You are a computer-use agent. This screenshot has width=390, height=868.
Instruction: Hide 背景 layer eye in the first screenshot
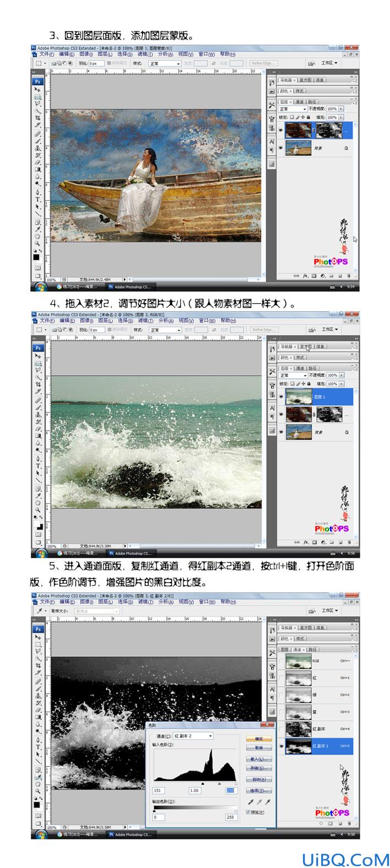pos(282,148)
